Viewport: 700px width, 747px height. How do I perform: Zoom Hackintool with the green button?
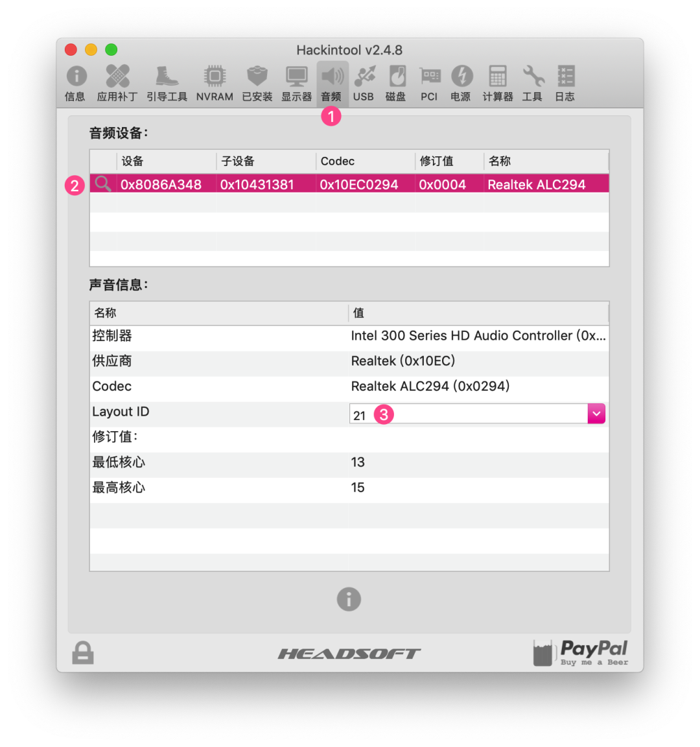[x=111, y=49]
